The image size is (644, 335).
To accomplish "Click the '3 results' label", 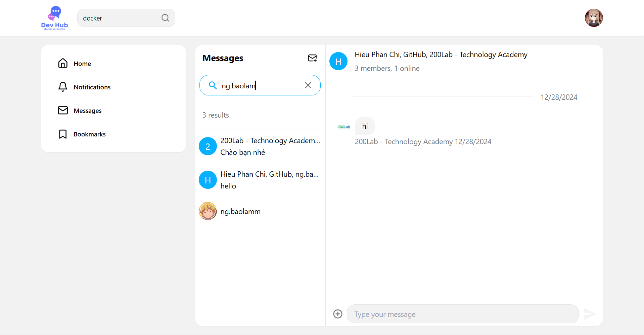I will [x=216, y=115].
